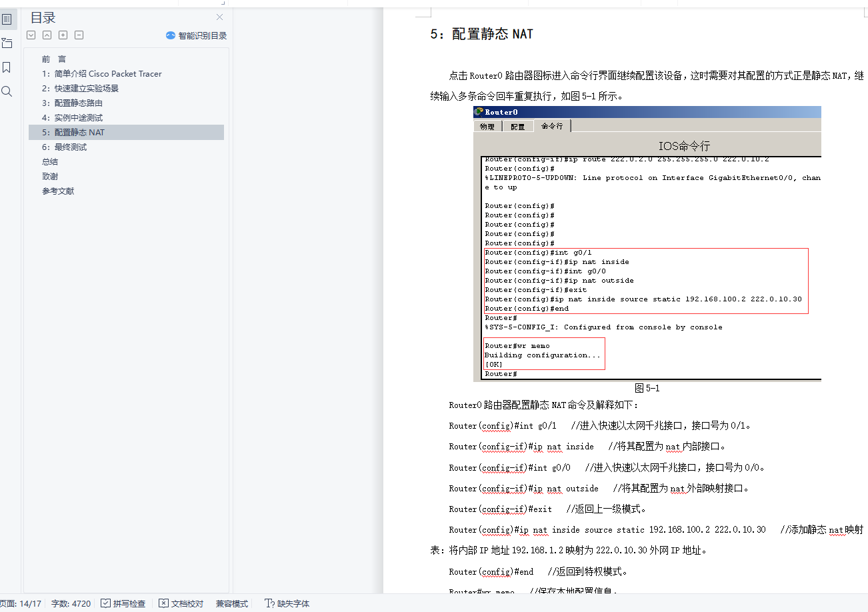Open 文档校对 in the status bar
The height and width of the screenshot is (612, 868).
pyautogui.click(x=181, y=603)
